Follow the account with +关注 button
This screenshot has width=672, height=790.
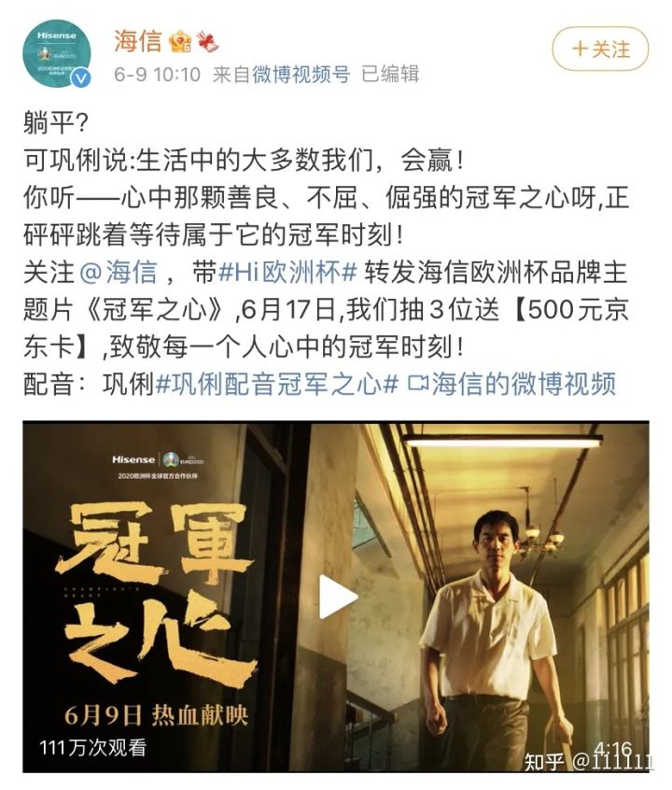(600, 49)
